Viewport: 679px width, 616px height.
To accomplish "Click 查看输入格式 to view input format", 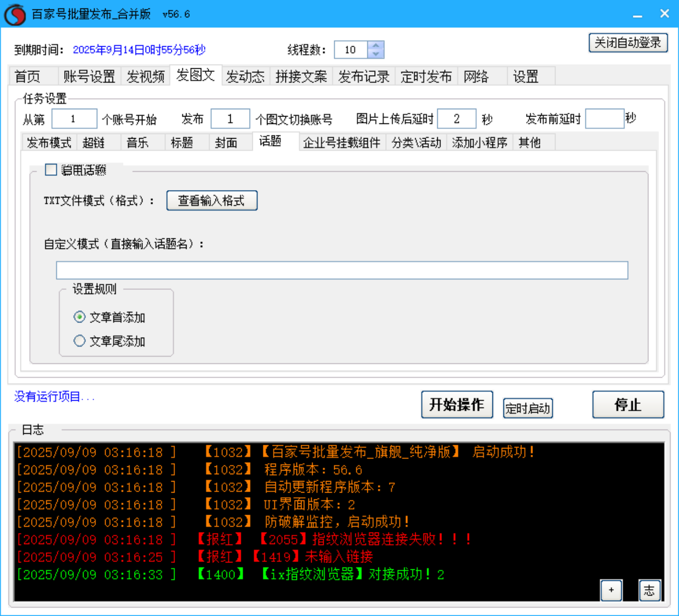I will 212,201.
